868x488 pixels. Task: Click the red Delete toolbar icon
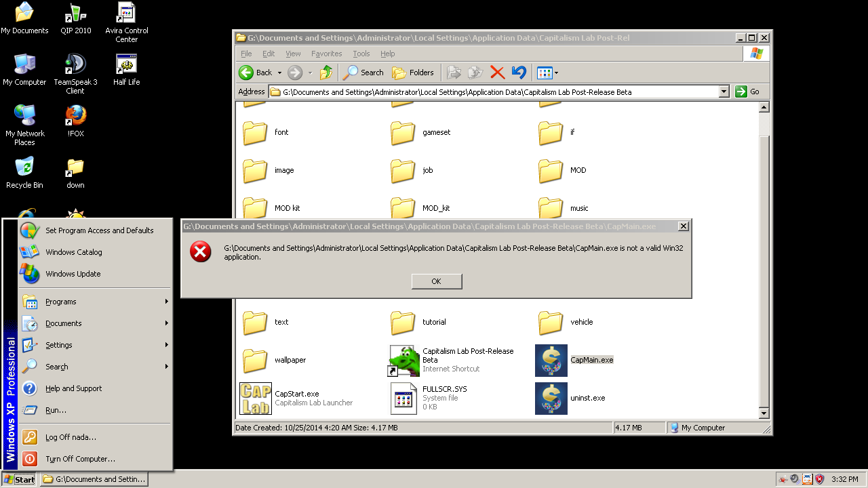[497, 73]
